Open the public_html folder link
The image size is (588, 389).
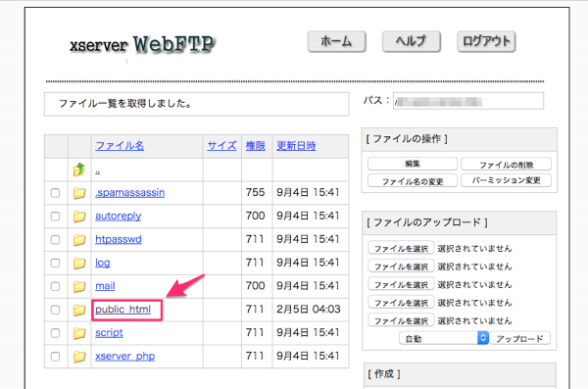point(123,310)
